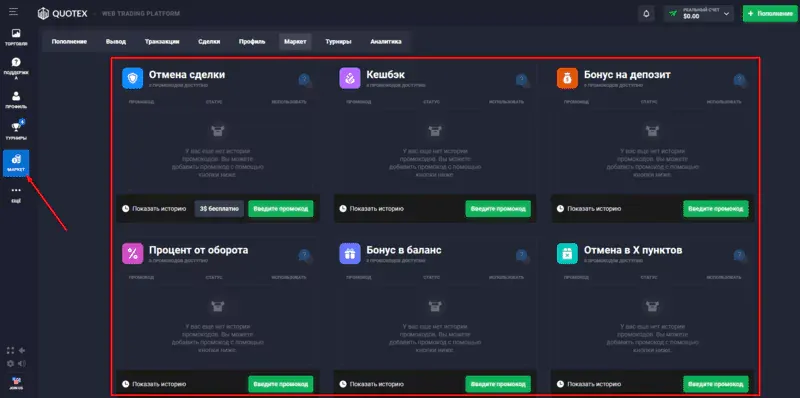Click the Join Us icon in sidebar
800x398 pixels.
pos(16,383)
